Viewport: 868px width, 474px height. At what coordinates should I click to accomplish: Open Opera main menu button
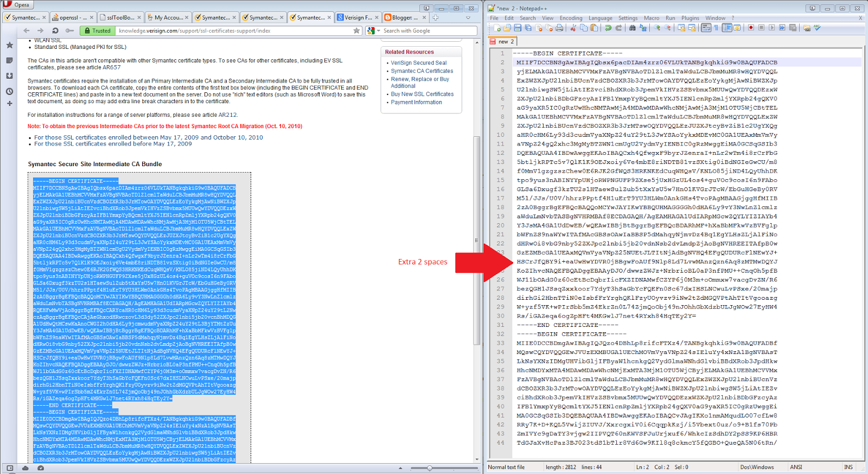(17, 4)
